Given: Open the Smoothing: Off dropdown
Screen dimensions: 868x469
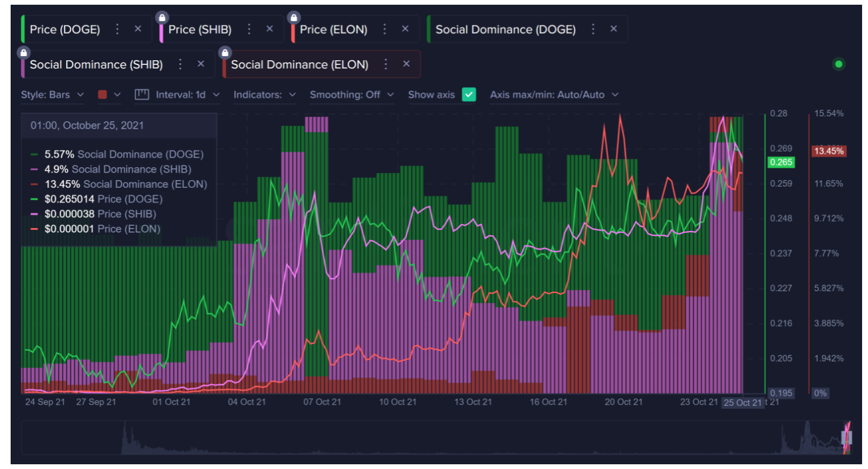Looking at the screenshot, I should click(352, 95).
